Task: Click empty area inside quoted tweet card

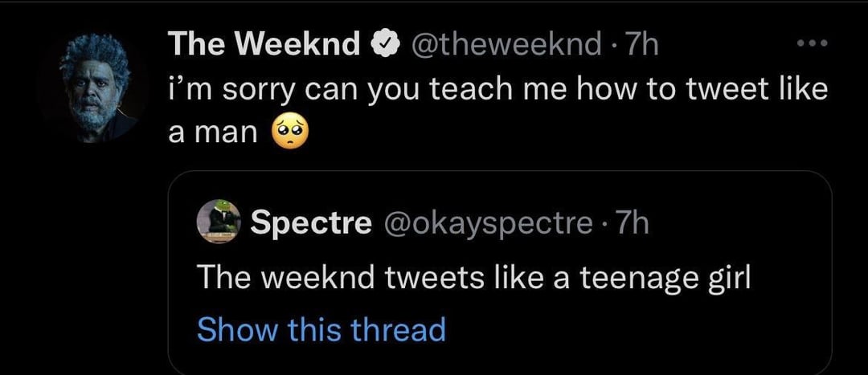Action: click(x=683, y=329)
